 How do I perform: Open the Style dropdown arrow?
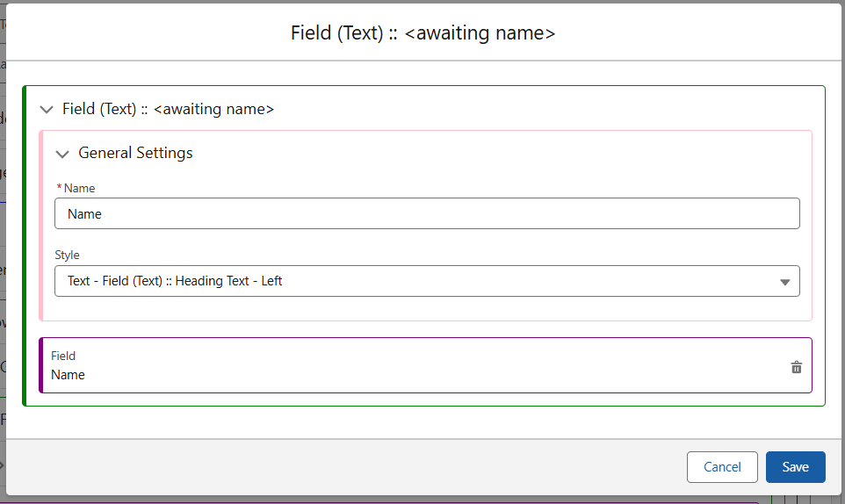784,282
